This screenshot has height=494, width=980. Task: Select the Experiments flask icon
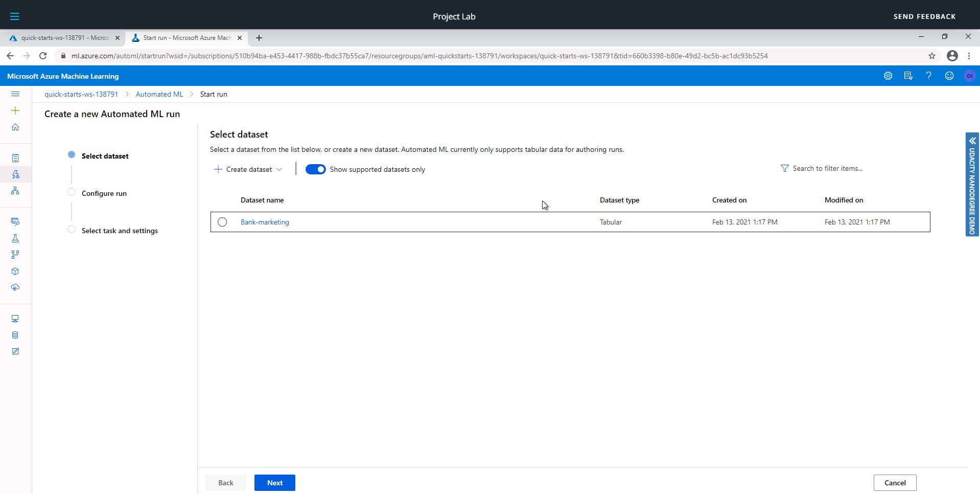(x=15, y=238)
